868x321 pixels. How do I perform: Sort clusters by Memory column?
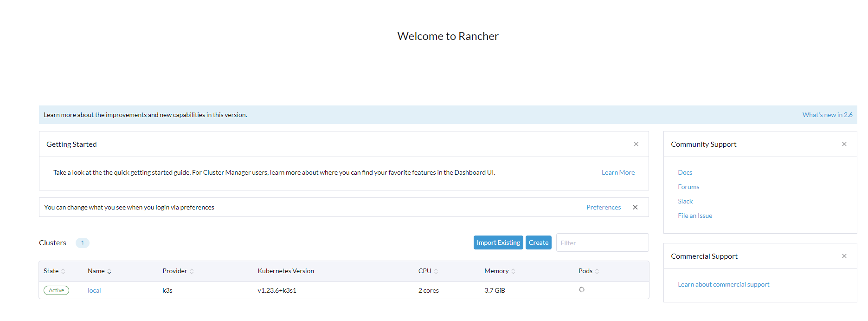click(x=500, y=271)
